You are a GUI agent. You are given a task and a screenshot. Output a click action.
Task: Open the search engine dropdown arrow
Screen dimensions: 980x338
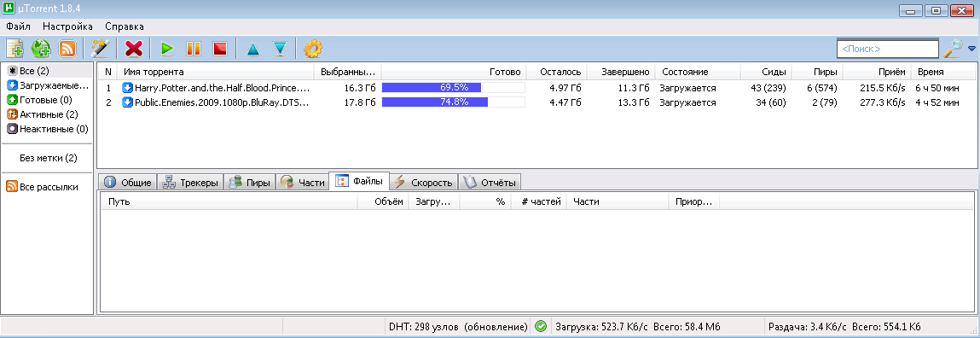[x=971, y=48]
